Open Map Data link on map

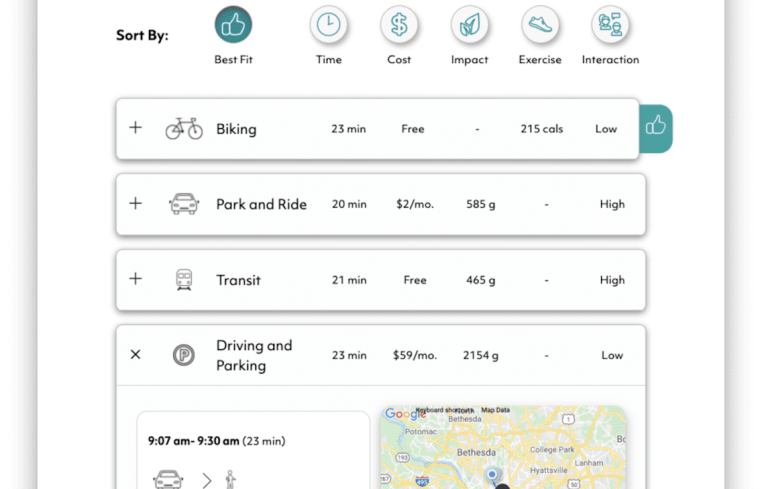coord(495,410)
